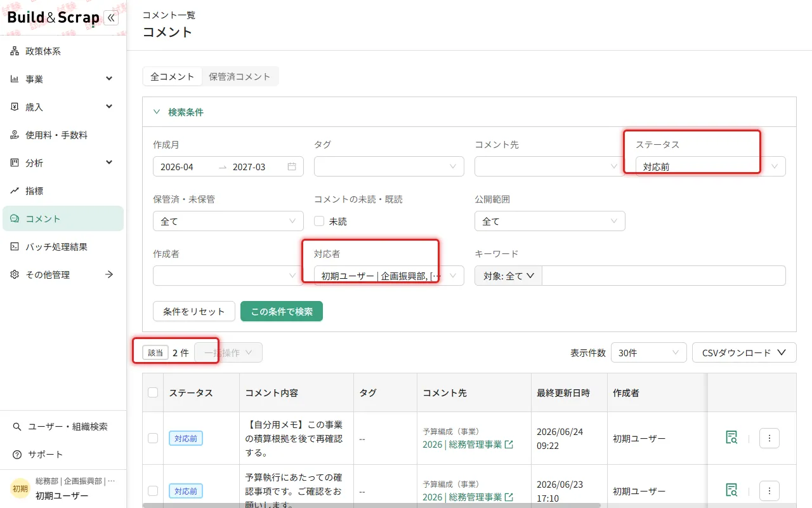812x508 pixels.
Task: Open 使用料・手数料 in the sidebar
Action: pyautogui.click(x=63, y=135)
